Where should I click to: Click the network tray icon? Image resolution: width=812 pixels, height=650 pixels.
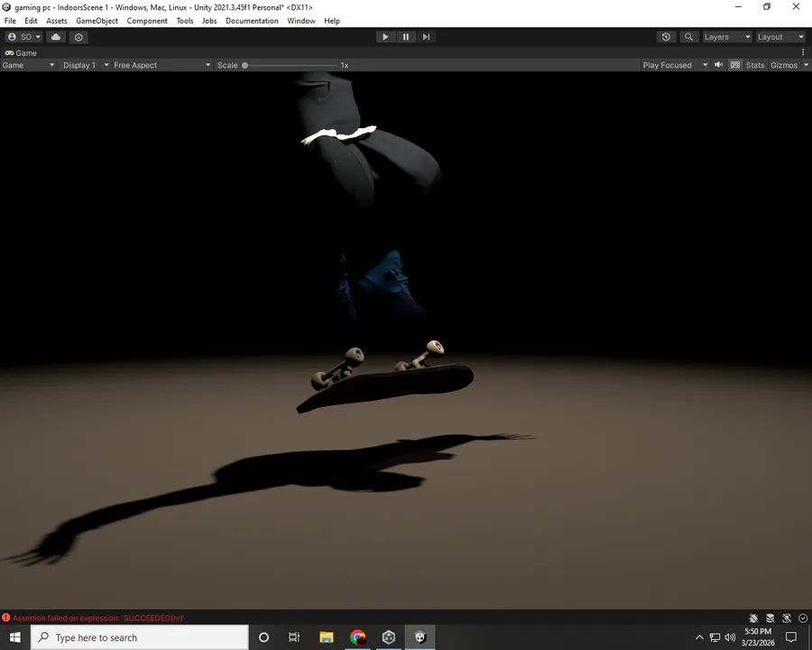tap(715, 637)
